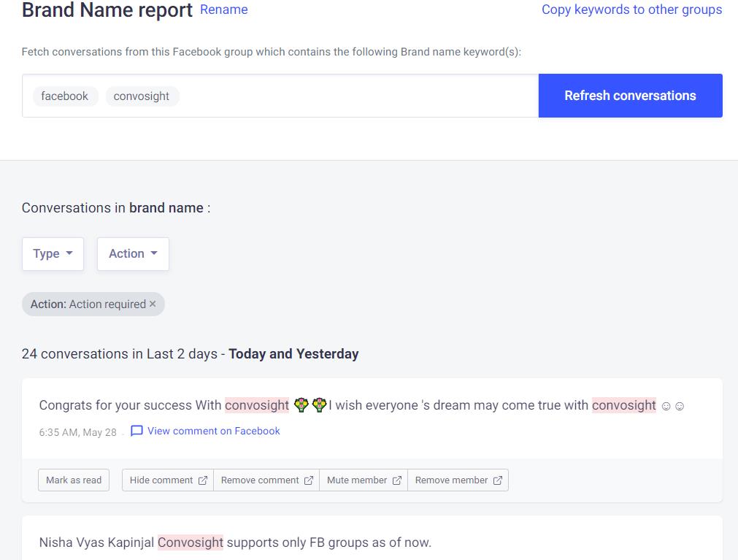The image size is (738, 560).
Task: Mute the commenting member
Action: (363, 480)
